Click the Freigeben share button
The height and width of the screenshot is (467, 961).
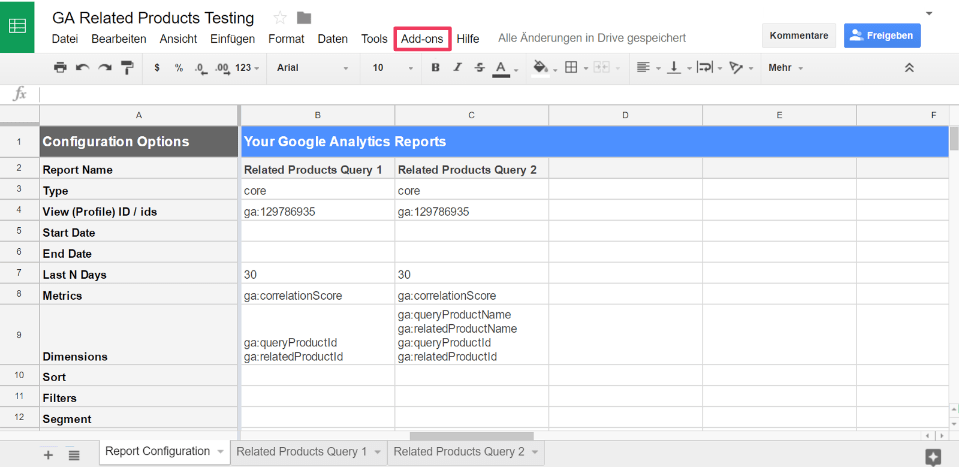[881, 35]
